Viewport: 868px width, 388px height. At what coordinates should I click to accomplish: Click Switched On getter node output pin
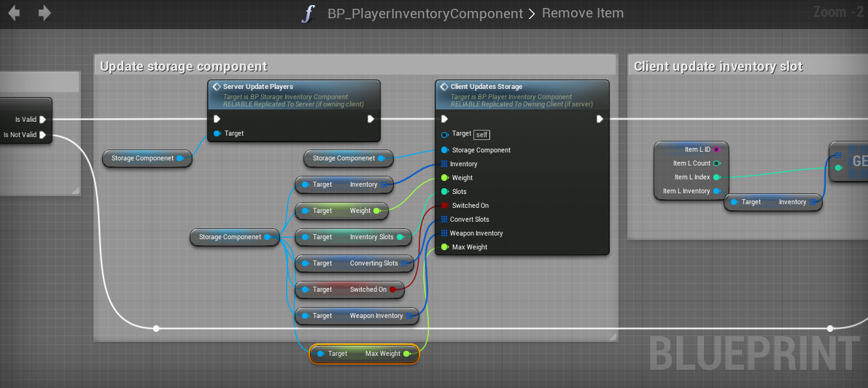click(392, 290)
